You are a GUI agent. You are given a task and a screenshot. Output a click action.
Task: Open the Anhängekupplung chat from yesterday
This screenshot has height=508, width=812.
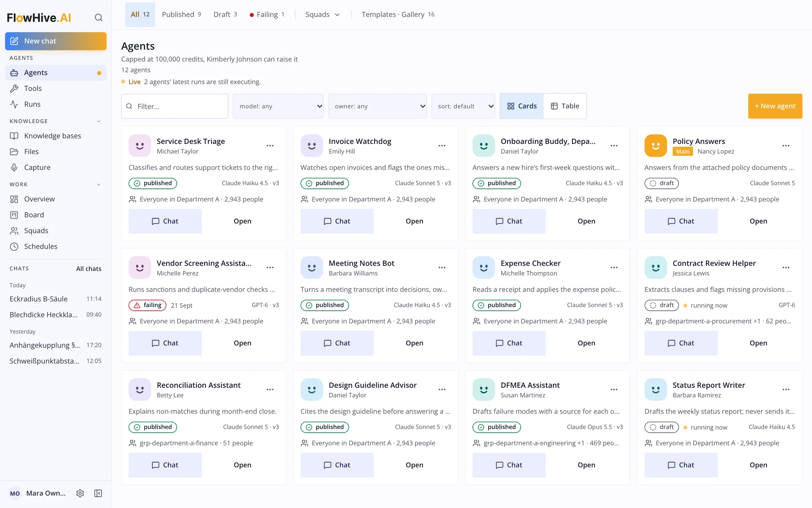pos(56,345)
